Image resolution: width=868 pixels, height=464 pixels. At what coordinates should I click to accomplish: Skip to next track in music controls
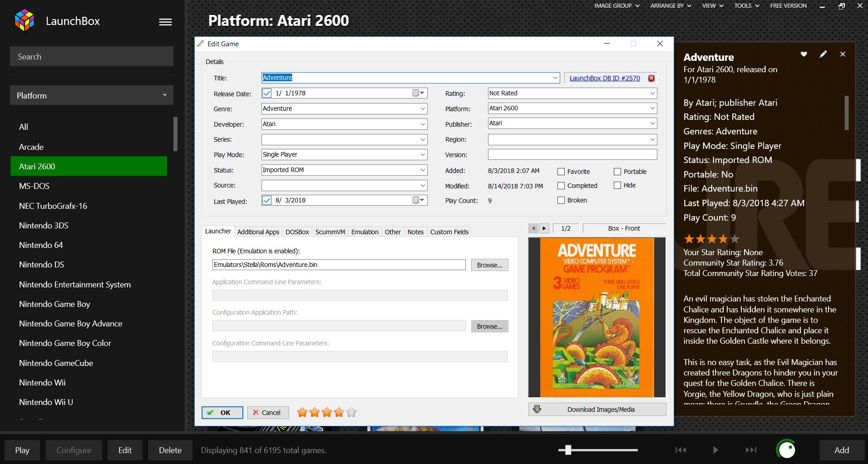[x=751, y=450]
